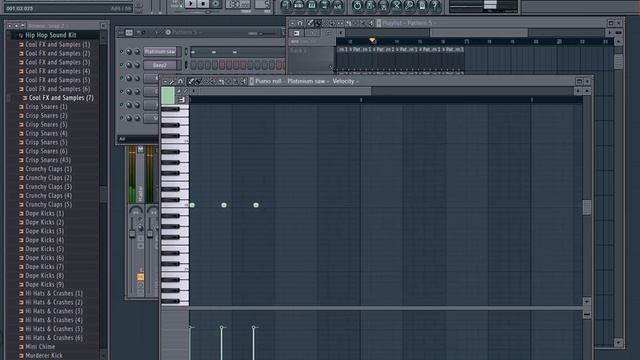Mute the Sleep2 channel LED
The image size is (640, 360).
point(121,65)
